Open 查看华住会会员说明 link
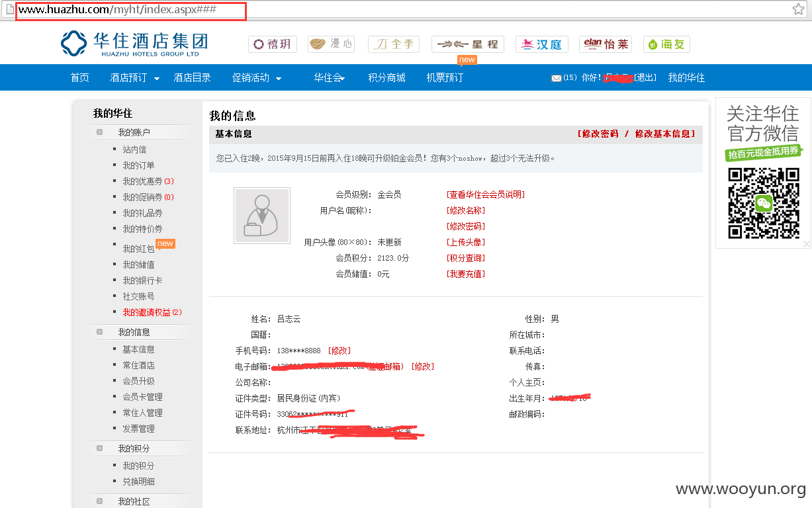The width and height of the screenshot is (812, 508). pos(486,194)
